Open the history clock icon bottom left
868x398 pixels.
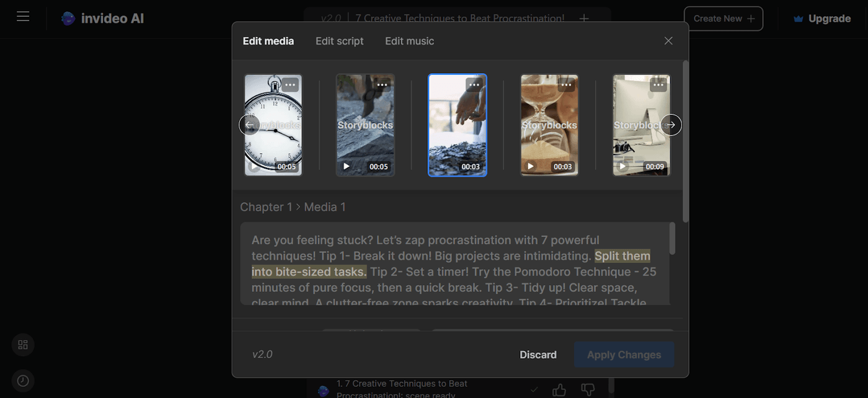(x=22, y=381)
